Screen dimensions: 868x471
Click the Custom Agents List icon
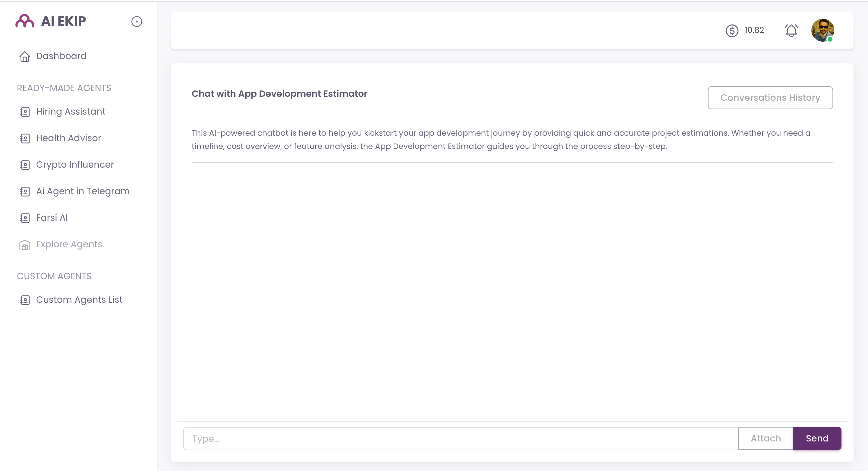point(25,300)
